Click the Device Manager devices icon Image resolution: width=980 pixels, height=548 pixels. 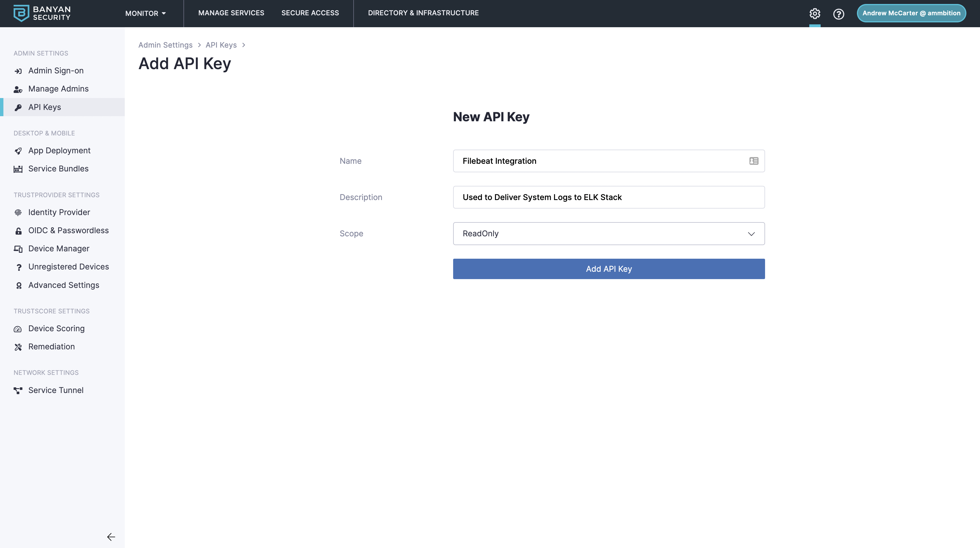point(18,249)
